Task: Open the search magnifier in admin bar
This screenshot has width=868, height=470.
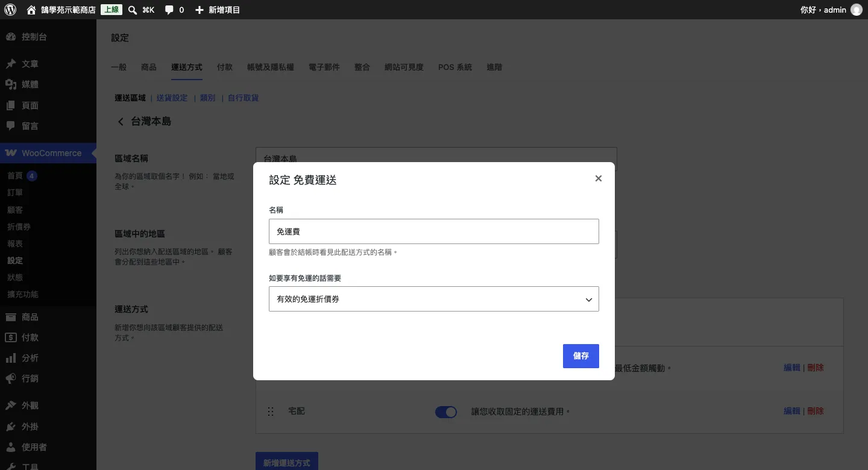Action: pos(133,10)
